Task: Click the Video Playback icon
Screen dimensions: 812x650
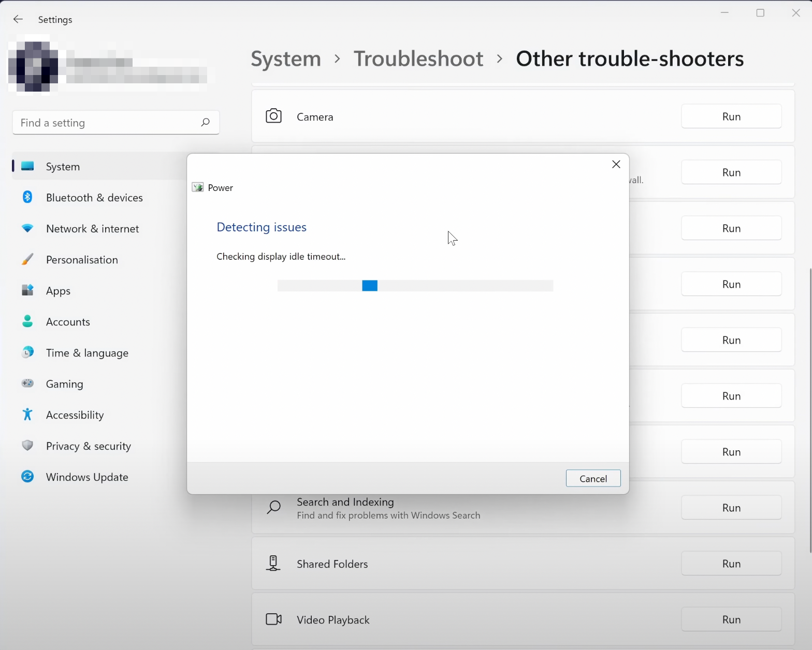Action: pos(273,619)
